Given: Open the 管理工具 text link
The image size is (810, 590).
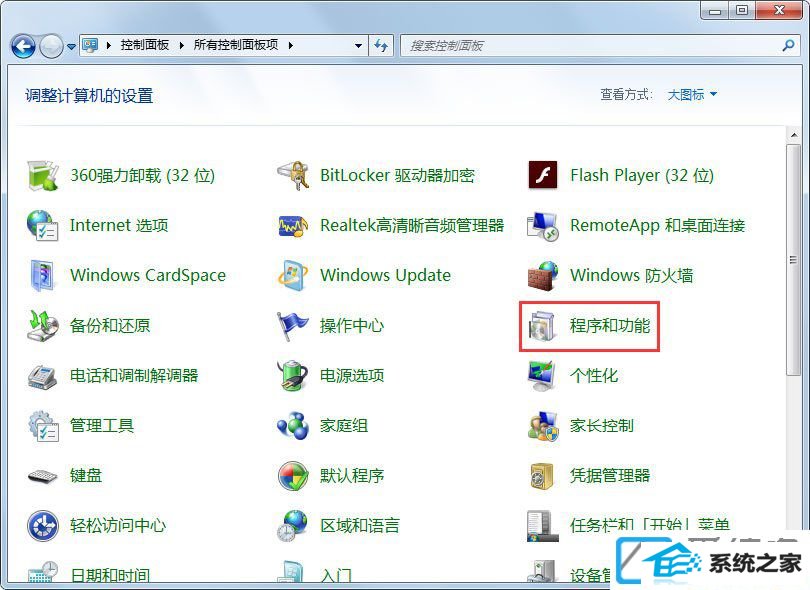Looking at the screenshot, I should tap(102, 426).
